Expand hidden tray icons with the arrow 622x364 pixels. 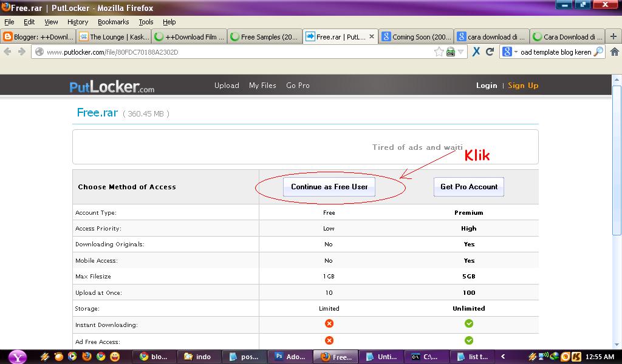pyautogui.click(x=503, y=357)
